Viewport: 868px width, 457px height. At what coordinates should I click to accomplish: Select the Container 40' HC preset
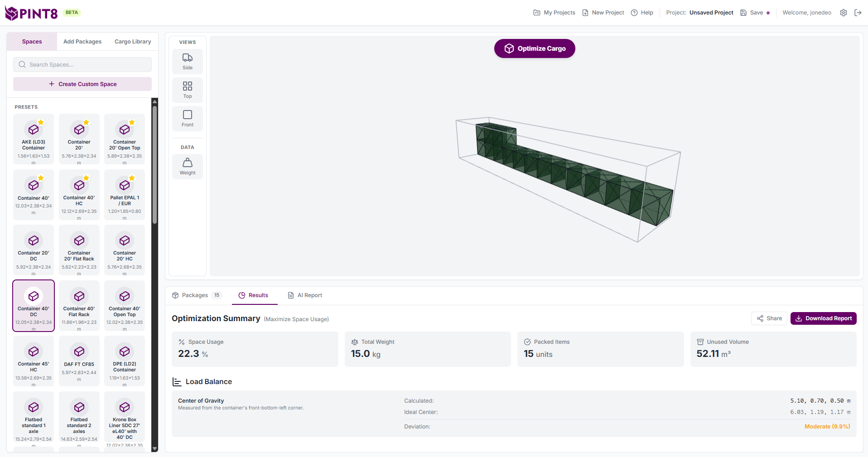pyautogui.click(x=79, y=195)
